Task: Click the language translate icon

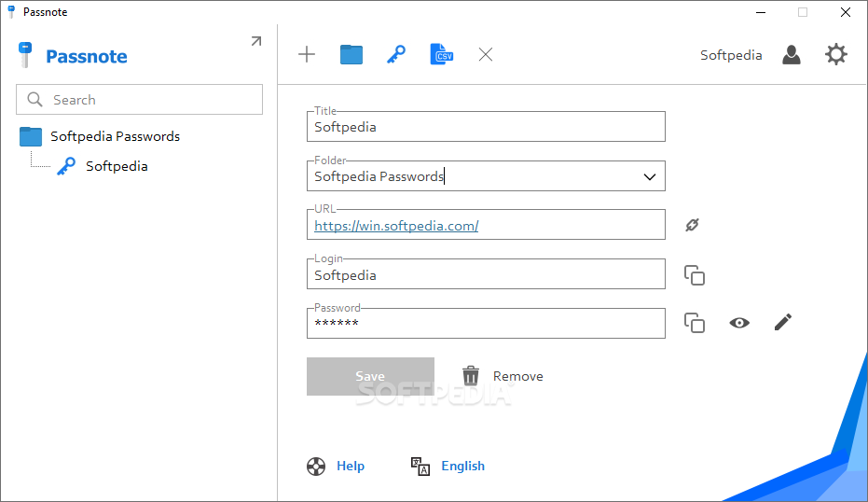Action: point(420,466)
